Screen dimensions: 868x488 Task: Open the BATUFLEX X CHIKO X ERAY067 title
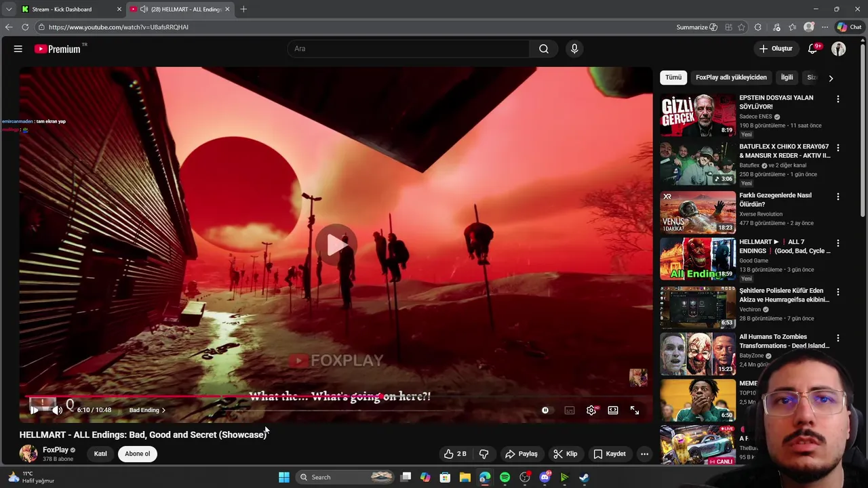(x=785, y=151)
